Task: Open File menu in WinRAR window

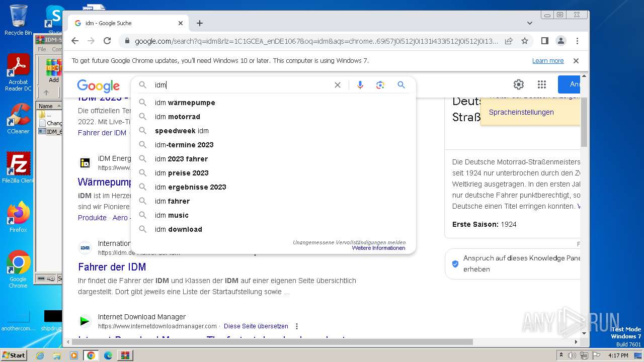Action: [x=42, y=49]
